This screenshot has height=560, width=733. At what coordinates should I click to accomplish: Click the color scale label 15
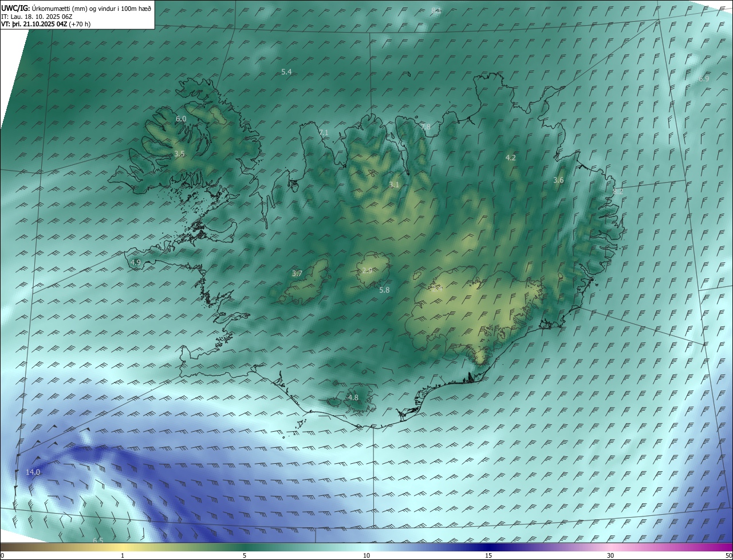tap(488, 556)
